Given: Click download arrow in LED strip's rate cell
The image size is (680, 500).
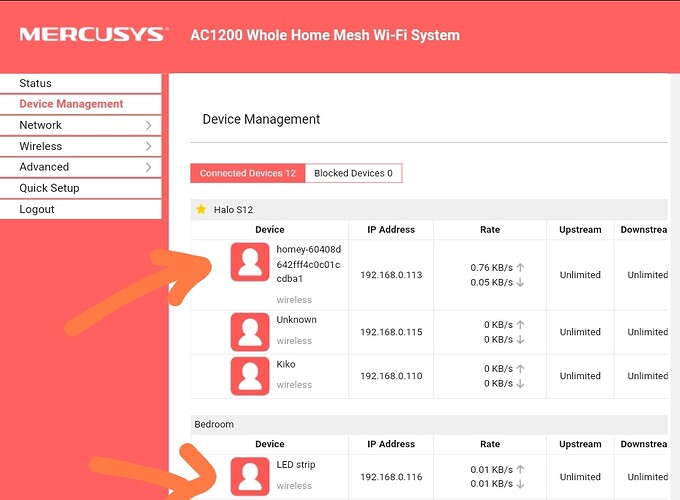Looking at the screenshot, I should (520, 484).
